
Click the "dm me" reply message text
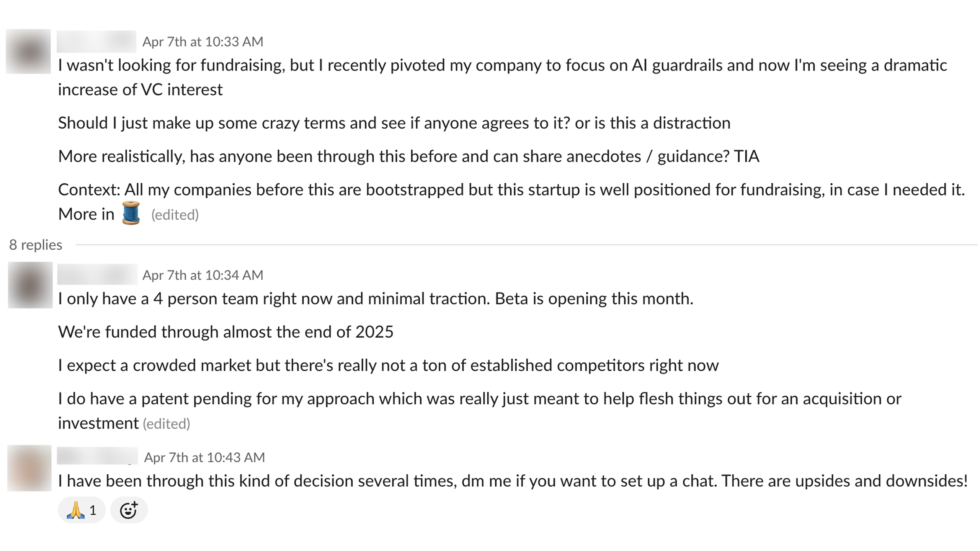point(513,481)
